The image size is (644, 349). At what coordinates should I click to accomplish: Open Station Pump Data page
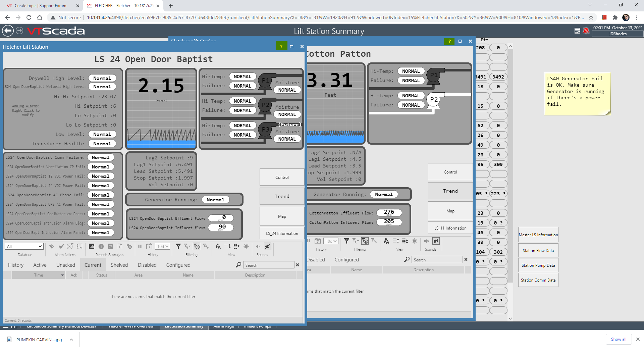(x=538, y=265)
